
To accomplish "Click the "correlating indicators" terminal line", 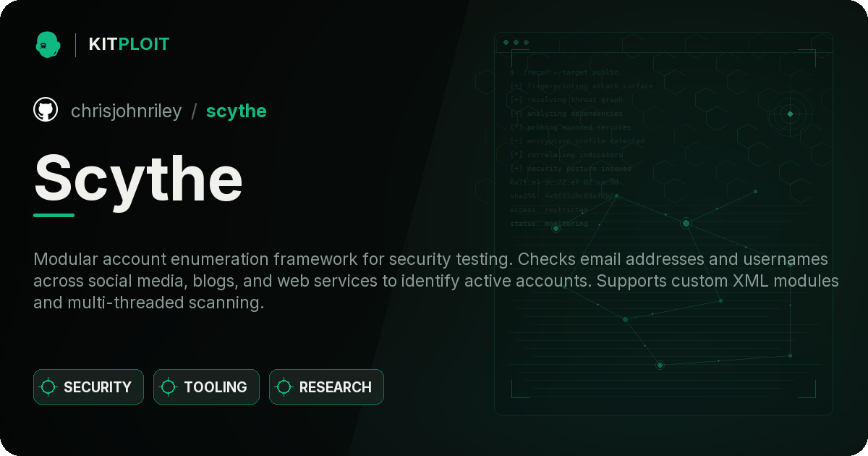I will pos(566,154).
